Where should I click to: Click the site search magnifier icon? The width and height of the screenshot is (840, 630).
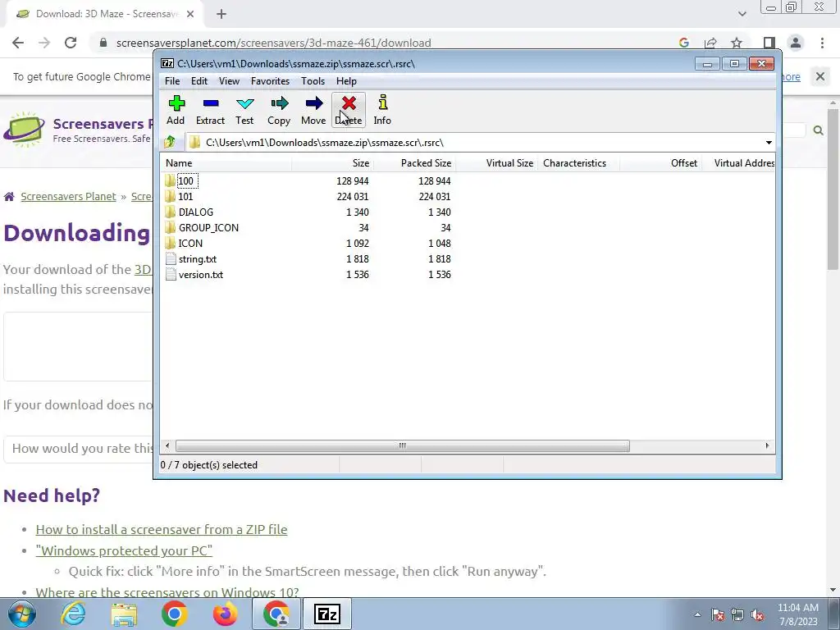tap(818, 130)
